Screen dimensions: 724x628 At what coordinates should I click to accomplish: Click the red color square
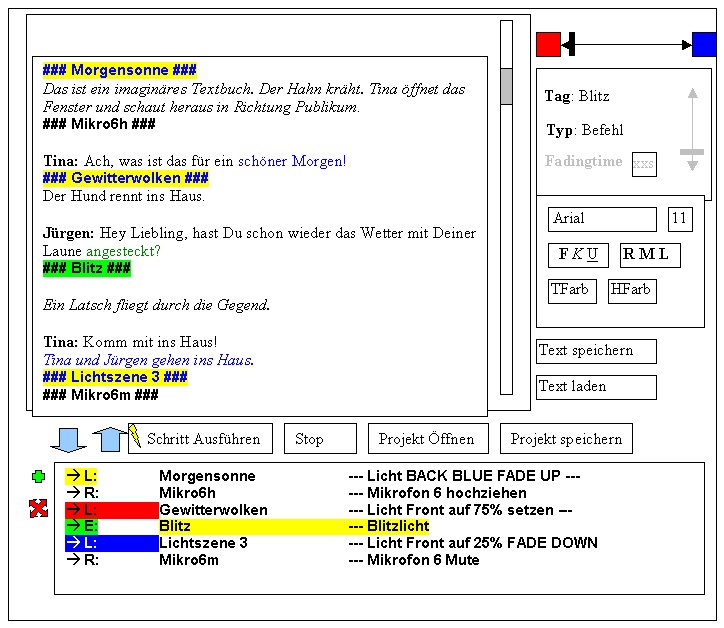(x=548, y=44)
